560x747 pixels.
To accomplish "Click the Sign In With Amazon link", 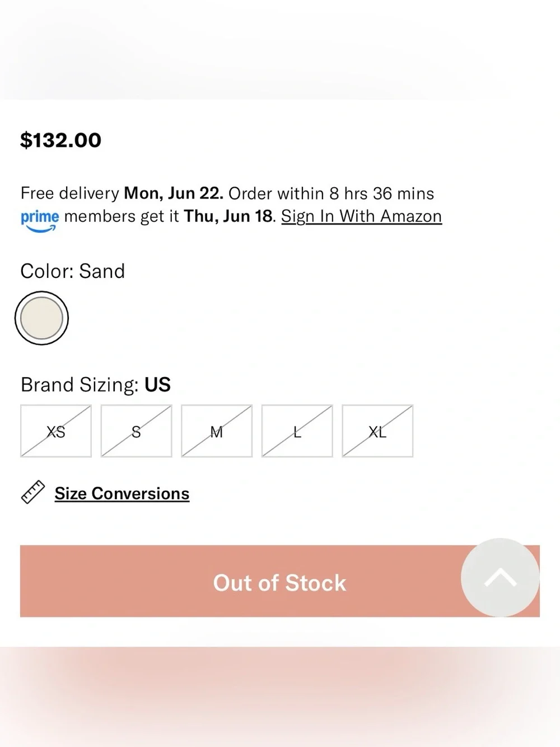I will coord(361,216).
